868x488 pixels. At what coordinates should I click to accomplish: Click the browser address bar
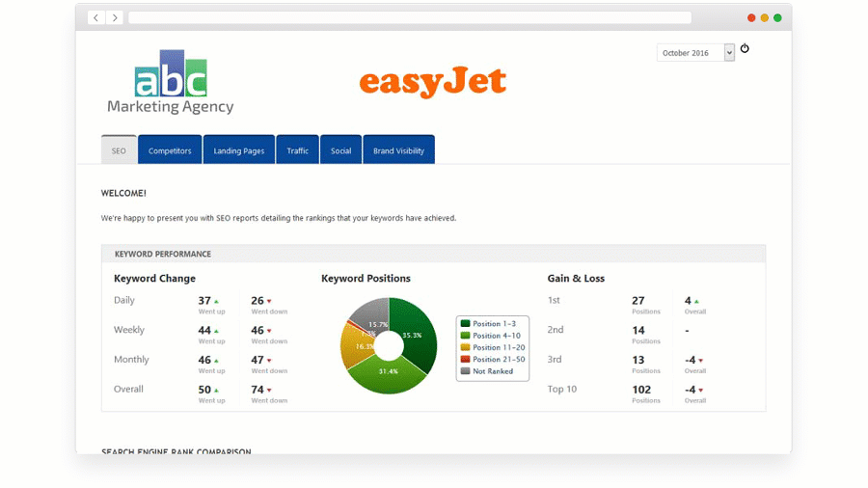pyautogui.click(x=410, y=17)
